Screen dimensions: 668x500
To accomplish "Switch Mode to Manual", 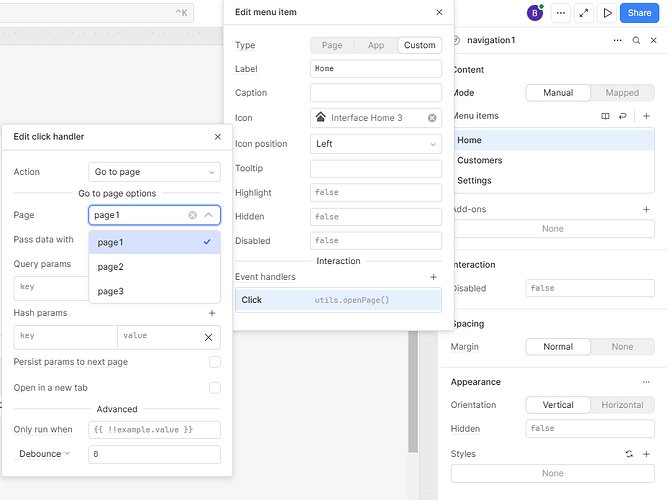I will (558, 93).
